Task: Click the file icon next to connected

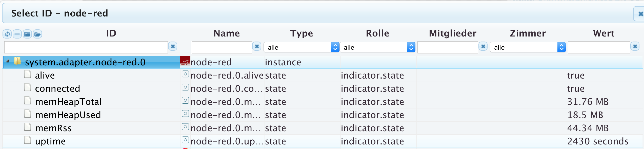Action: 28,87
